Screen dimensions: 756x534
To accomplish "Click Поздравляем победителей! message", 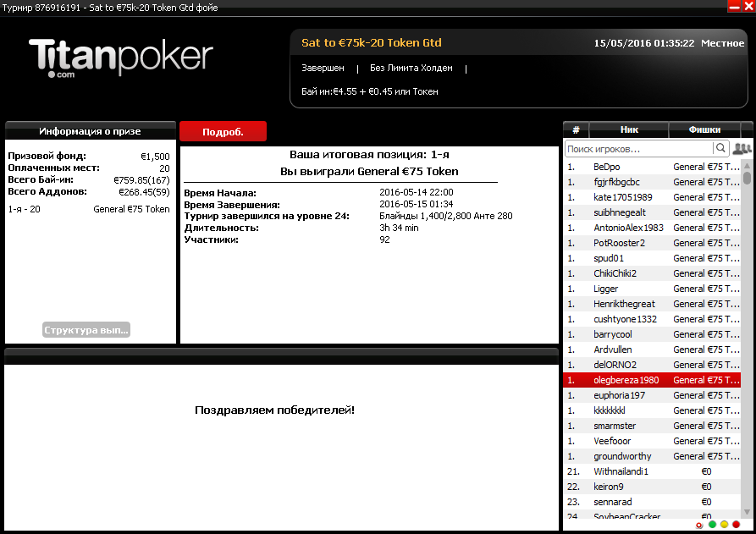I will click(275, 410).
